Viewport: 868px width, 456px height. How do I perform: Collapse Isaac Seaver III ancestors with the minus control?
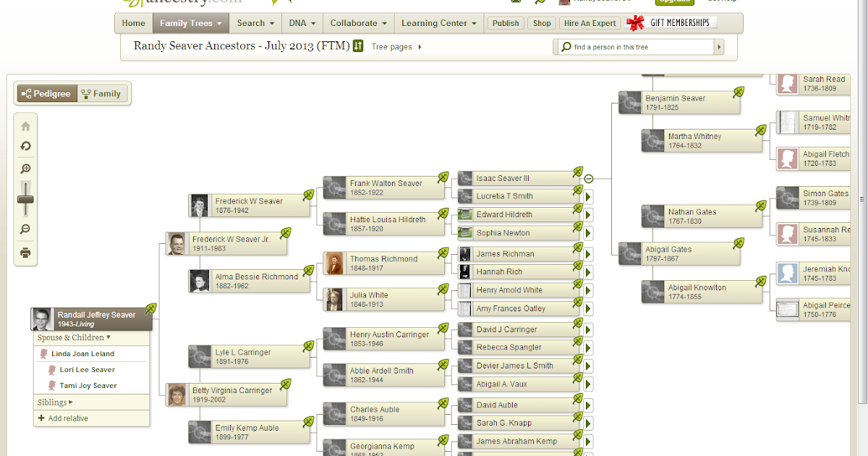pos(587,177)
